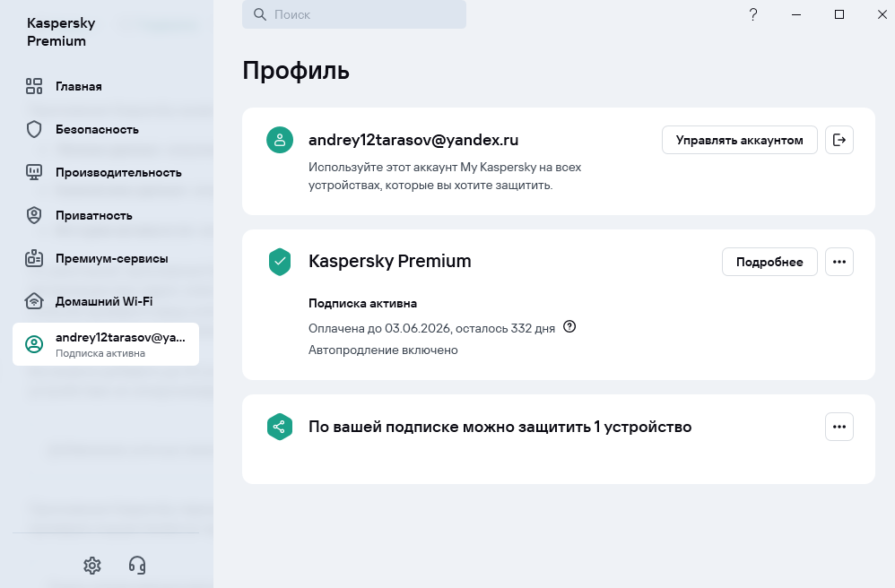Open settings via the gear icon
Image resolution: width=895 pixels, height=588 pixels.
[91, 566]
